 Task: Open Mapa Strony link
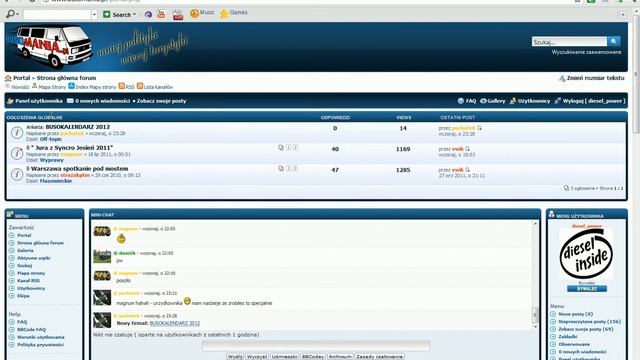coord(52,87)
